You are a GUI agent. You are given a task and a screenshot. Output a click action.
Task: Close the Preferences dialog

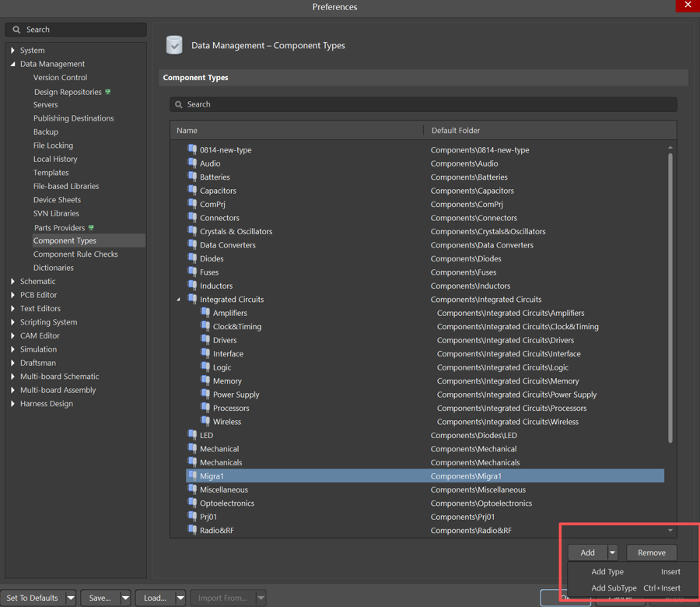pos(688,5)
